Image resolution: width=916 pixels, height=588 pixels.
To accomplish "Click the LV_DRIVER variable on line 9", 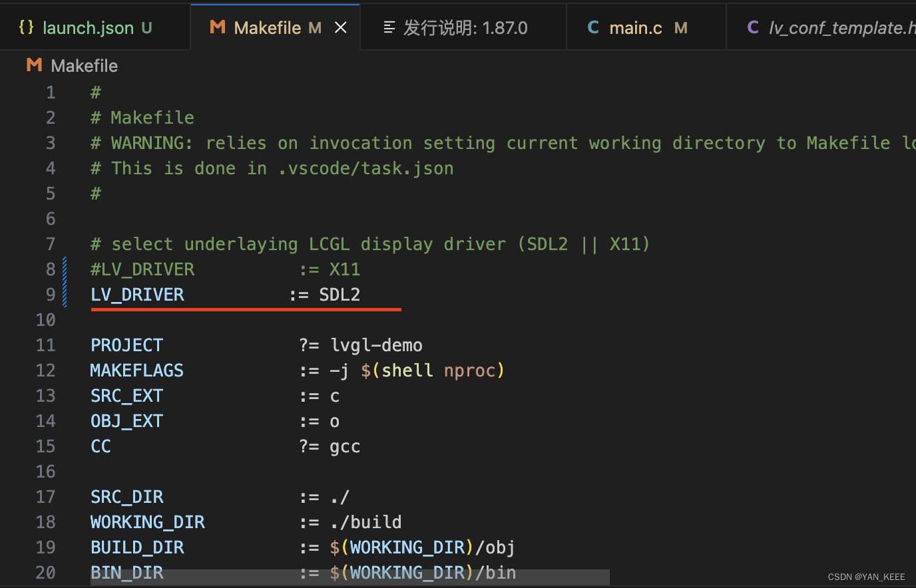I will point(137,295).
